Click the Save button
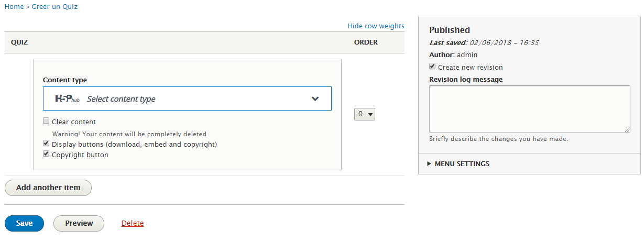 pyautogui.click(x=24, y=223)
